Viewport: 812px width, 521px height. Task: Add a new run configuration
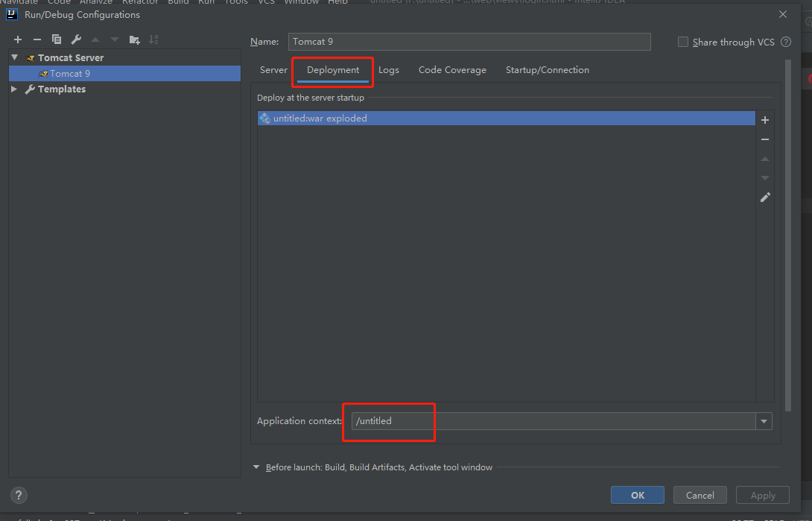pyautogui.click(x=18, y=40)
